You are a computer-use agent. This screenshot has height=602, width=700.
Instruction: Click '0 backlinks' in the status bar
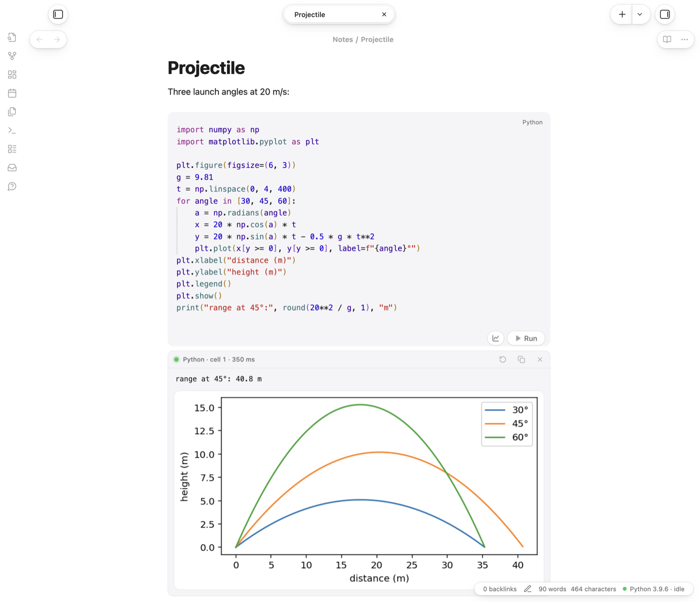(499, 589)
